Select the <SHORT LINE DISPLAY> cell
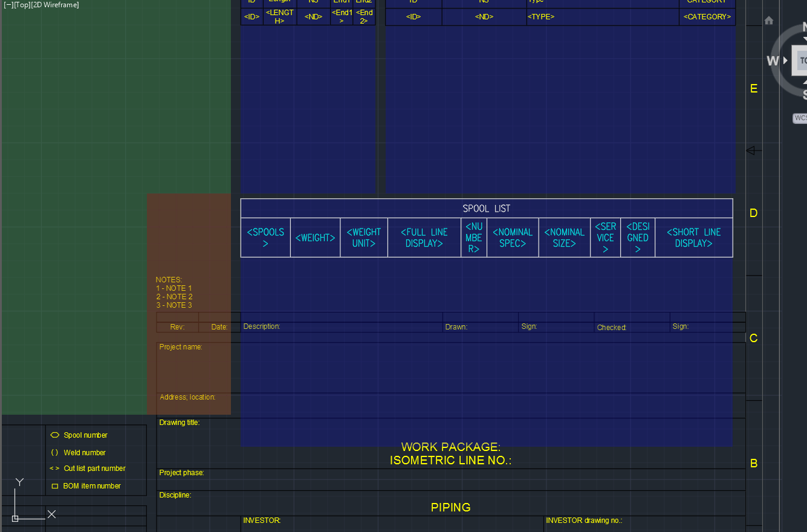807x532 pixels. [x=694, y=238]
